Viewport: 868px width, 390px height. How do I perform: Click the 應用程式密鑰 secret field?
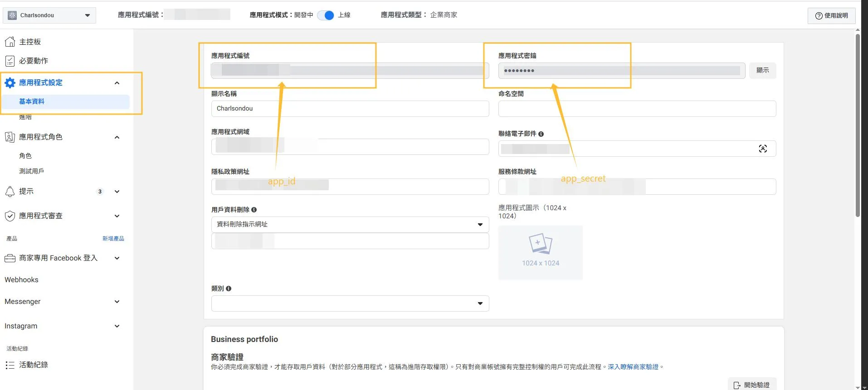pyautogui.click(x=622, y=71)
